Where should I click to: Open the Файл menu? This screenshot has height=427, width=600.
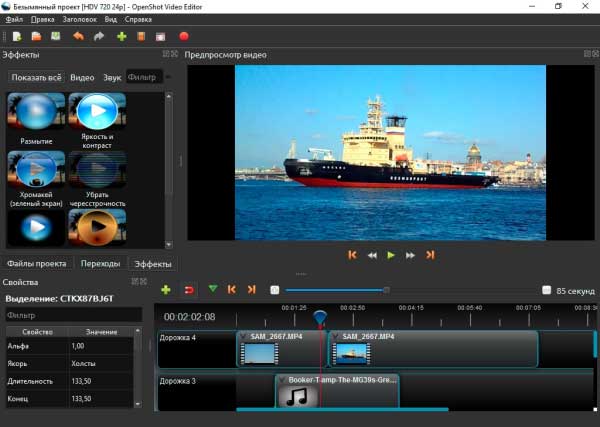pos(16,18)
